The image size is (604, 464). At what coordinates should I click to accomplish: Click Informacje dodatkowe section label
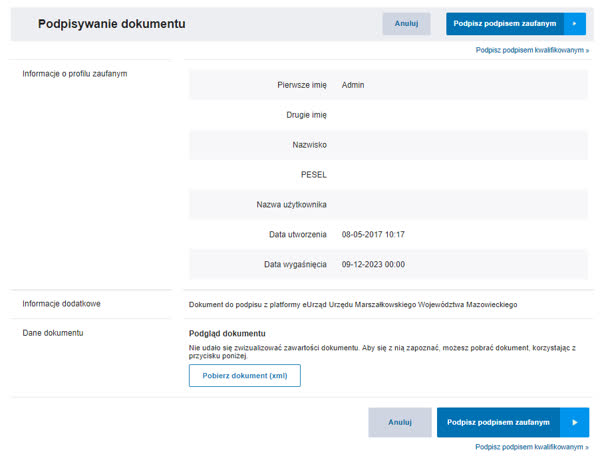[61, 304]
